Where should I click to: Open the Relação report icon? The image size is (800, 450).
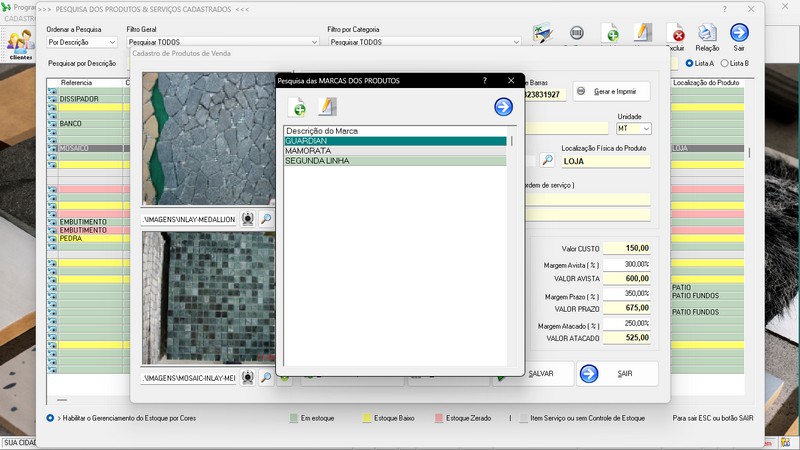coord(707,35)
